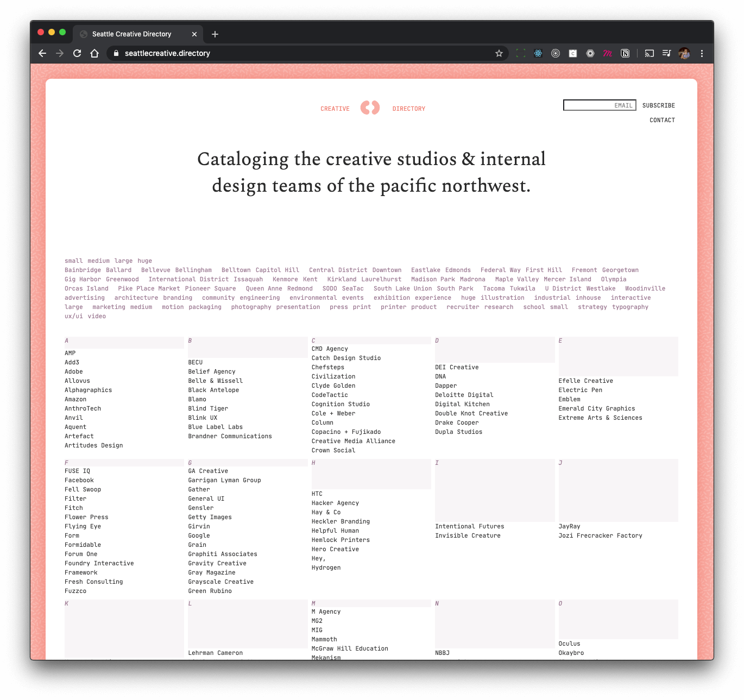Image resolution: width=744 pixels, height=700 pixels.
Task: Choose the ux/ui filter tag
Action: pyautogui.click(x=74, y=316)
